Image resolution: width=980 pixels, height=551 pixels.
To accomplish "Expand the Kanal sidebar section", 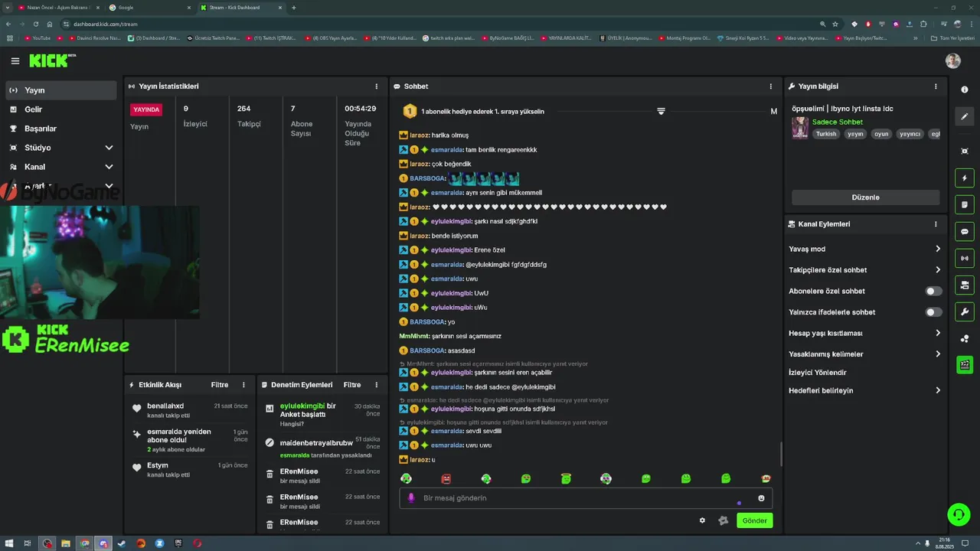I will [61, 167].
